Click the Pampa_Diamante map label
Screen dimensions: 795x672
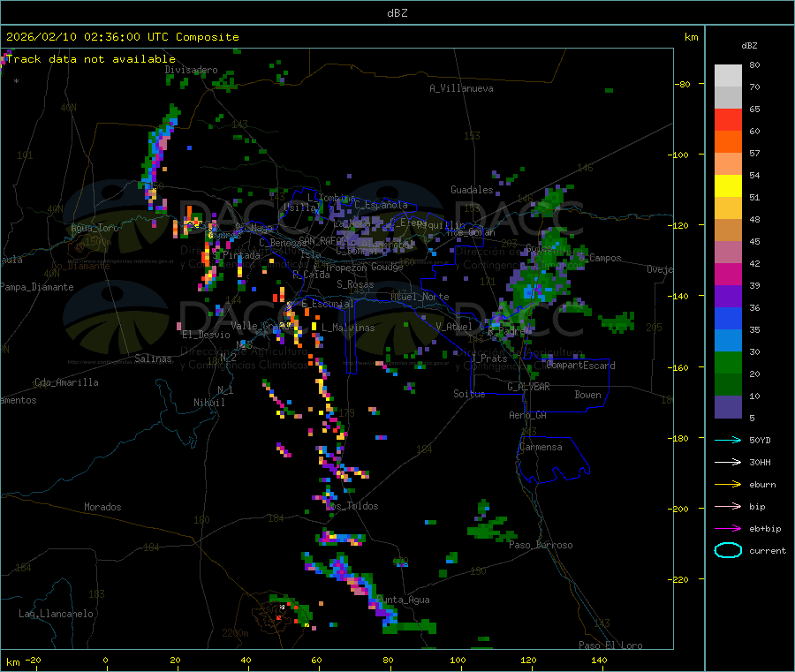[x=36, y=287]
